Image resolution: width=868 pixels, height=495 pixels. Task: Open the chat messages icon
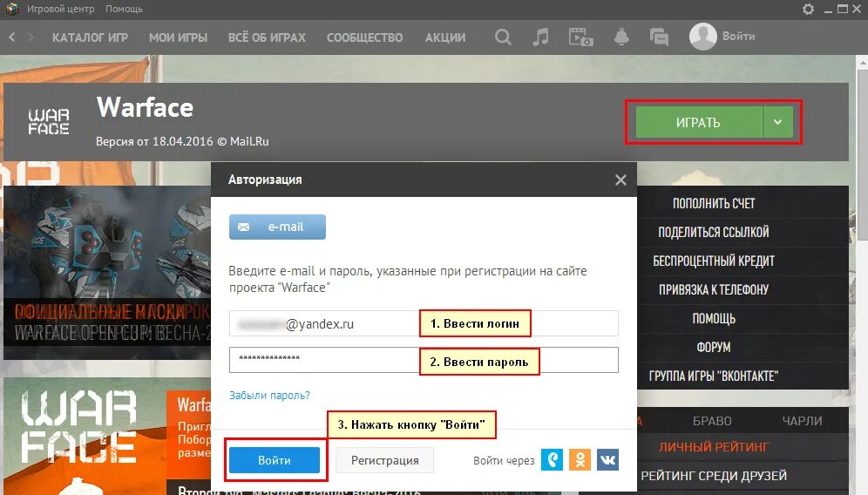[x=659, y=37]
